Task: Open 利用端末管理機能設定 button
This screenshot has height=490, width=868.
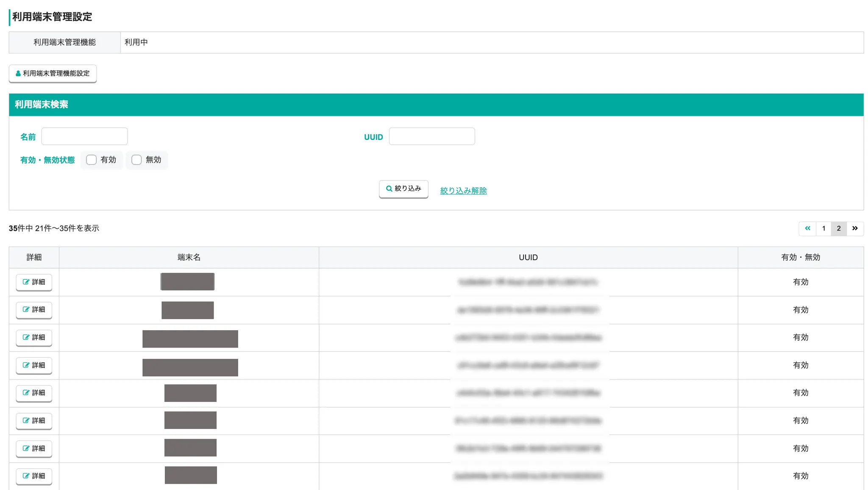Action: 53,73
